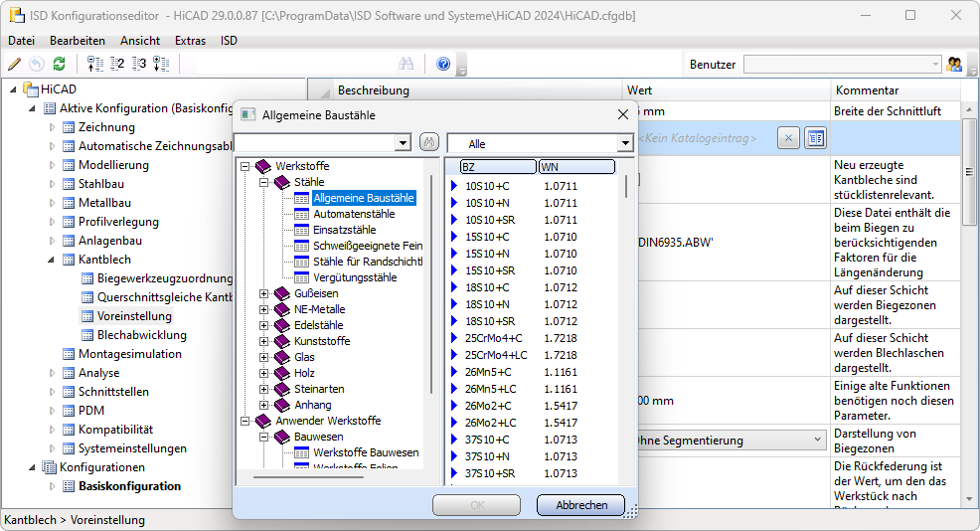This screenshot has height=531, width=980.
Task: Click book icon beside Kunststoffe
Action: coord(282,341)
